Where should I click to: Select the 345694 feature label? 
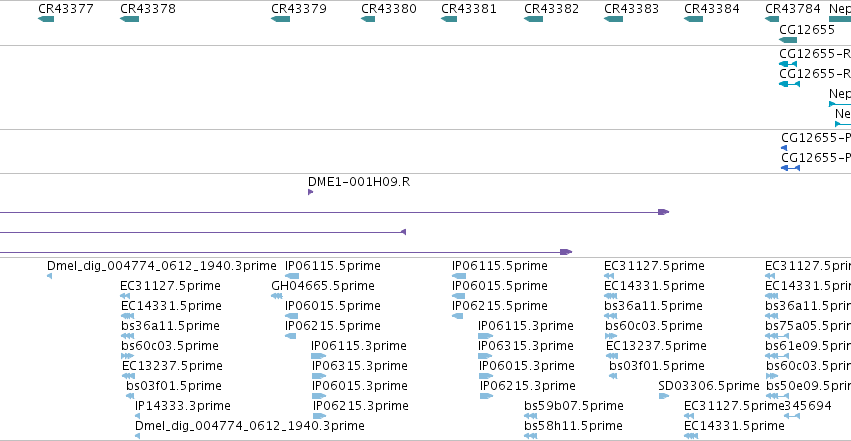[809, 406]
